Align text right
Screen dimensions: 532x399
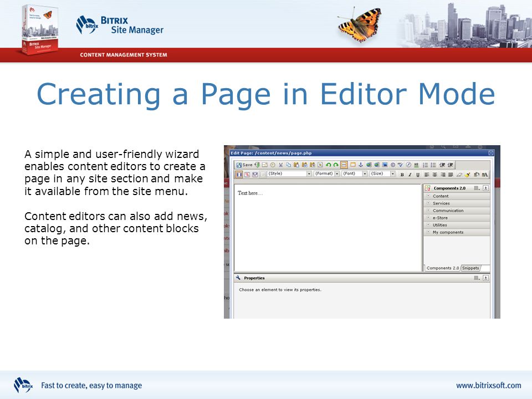(x=443, y=175)
